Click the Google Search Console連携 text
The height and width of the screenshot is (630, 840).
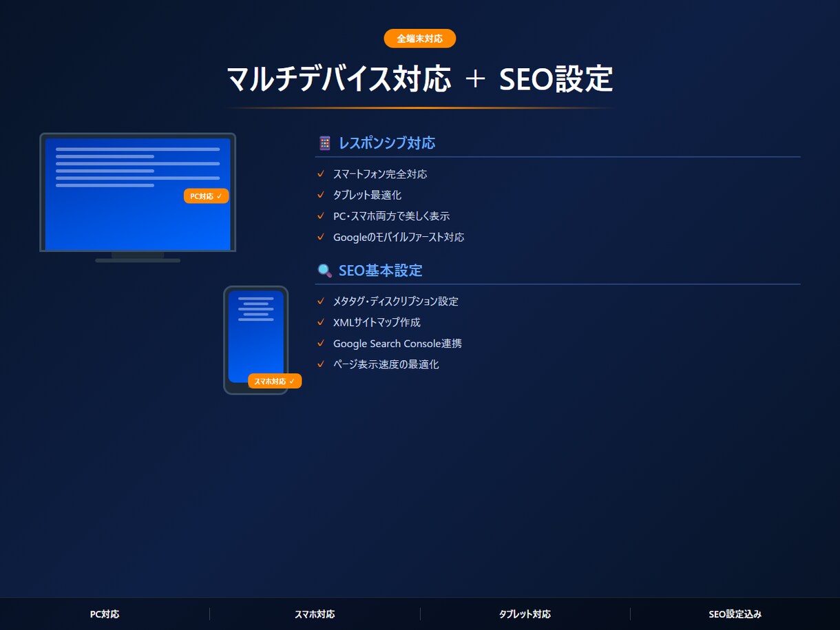(397, 343)
